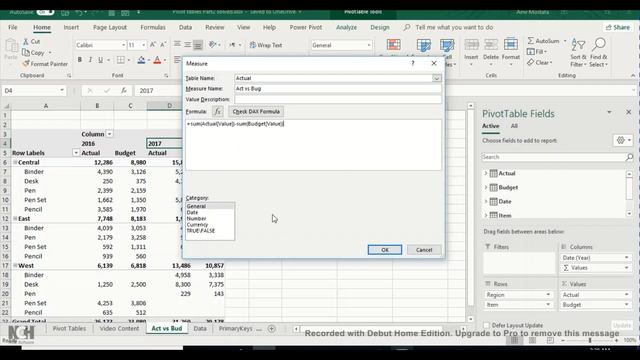The height and width of the screenshot is (360, 640).
Task: Click the Insert cells icon
Action: coord(471,45)
